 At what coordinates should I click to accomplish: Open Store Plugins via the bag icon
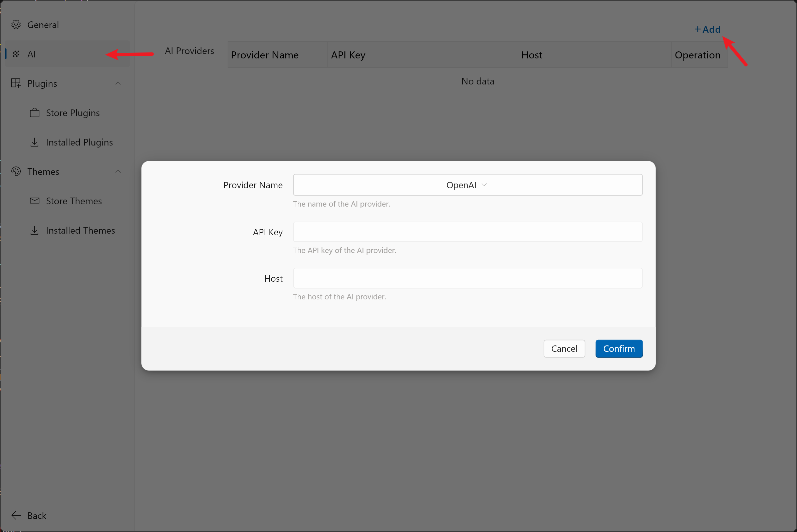click(34, 113)
